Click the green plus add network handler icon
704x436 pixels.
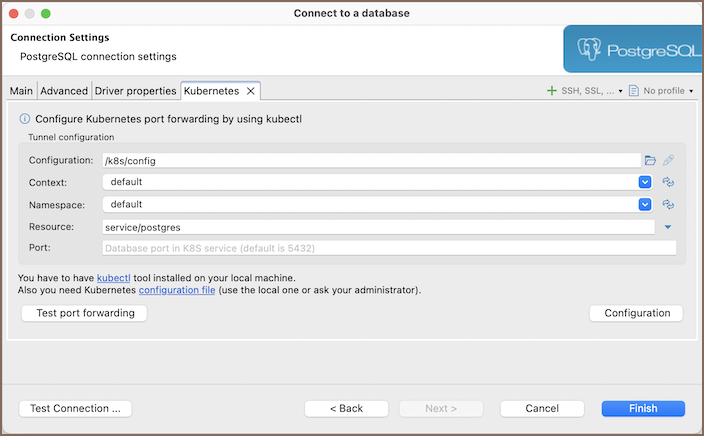(x=551, y=91)
